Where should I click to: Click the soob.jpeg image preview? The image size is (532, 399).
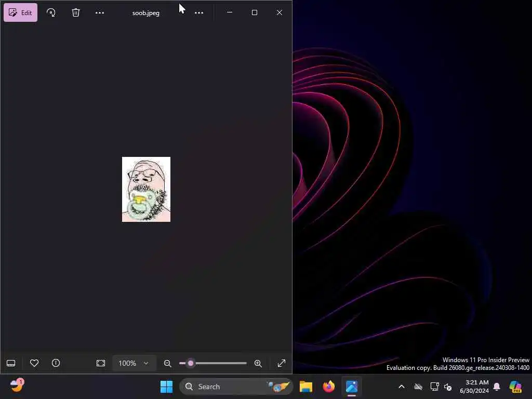pyautogui.click(x=146, y=189)
